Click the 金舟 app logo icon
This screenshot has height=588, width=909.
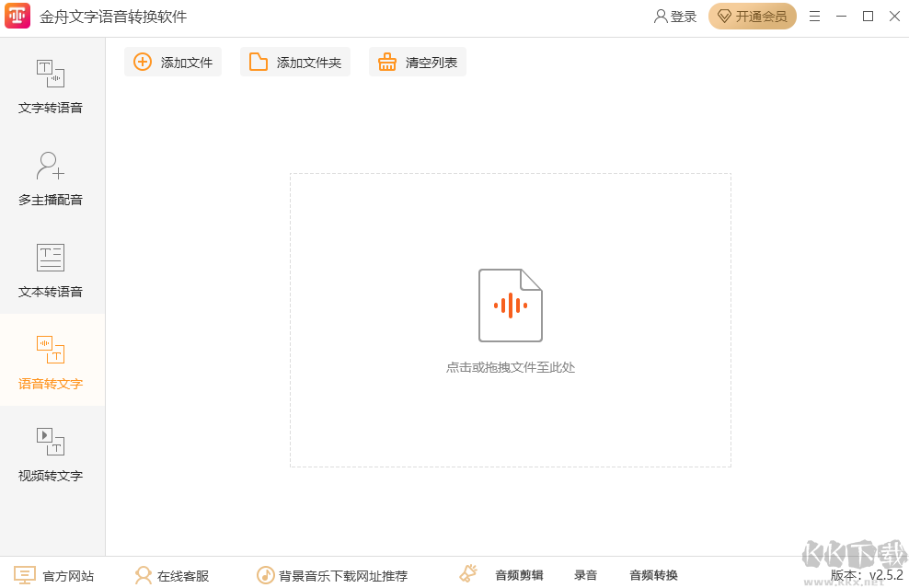coord(17,16)
